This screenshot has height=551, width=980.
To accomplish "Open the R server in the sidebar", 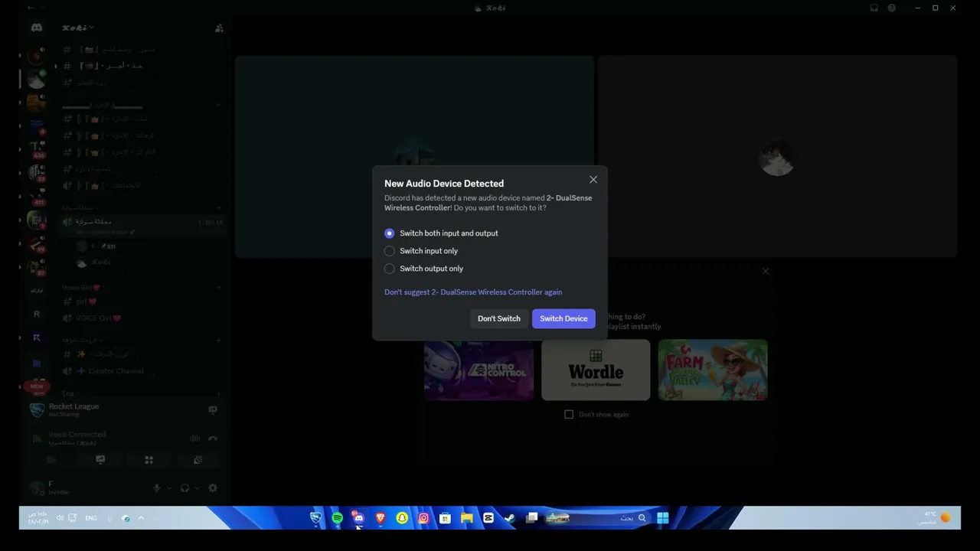I will [x=36, y=314].
